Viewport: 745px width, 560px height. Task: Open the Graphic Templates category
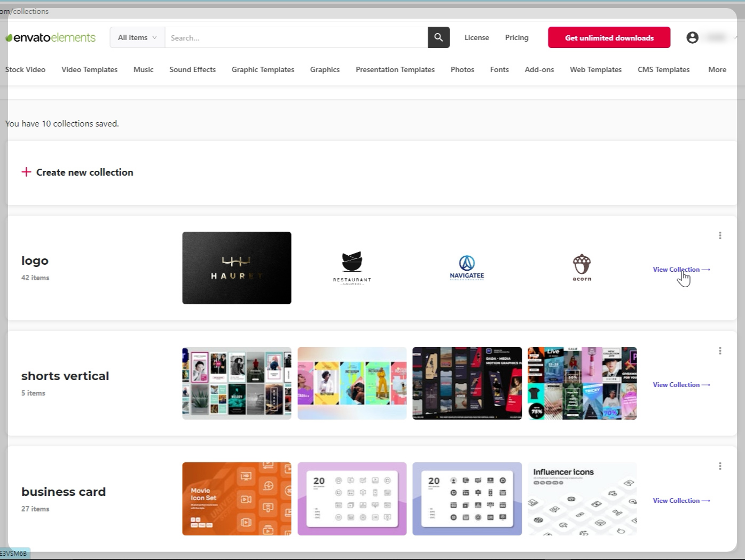pos(263,69)
